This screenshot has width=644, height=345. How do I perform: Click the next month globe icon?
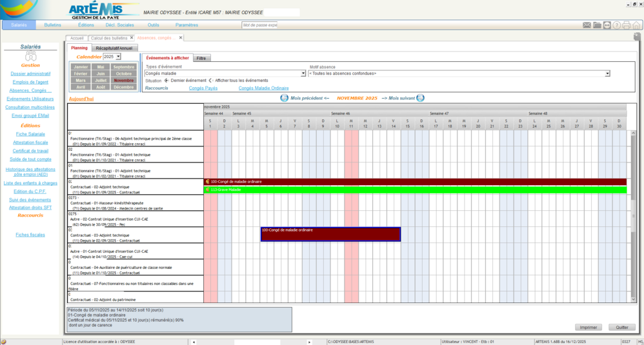pos(421,98)
